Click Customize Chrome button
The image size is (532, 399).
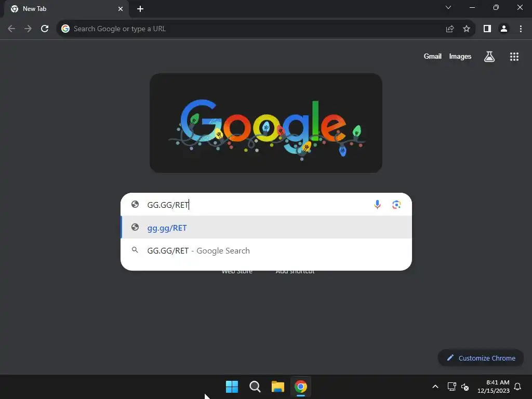coord(481,358)
